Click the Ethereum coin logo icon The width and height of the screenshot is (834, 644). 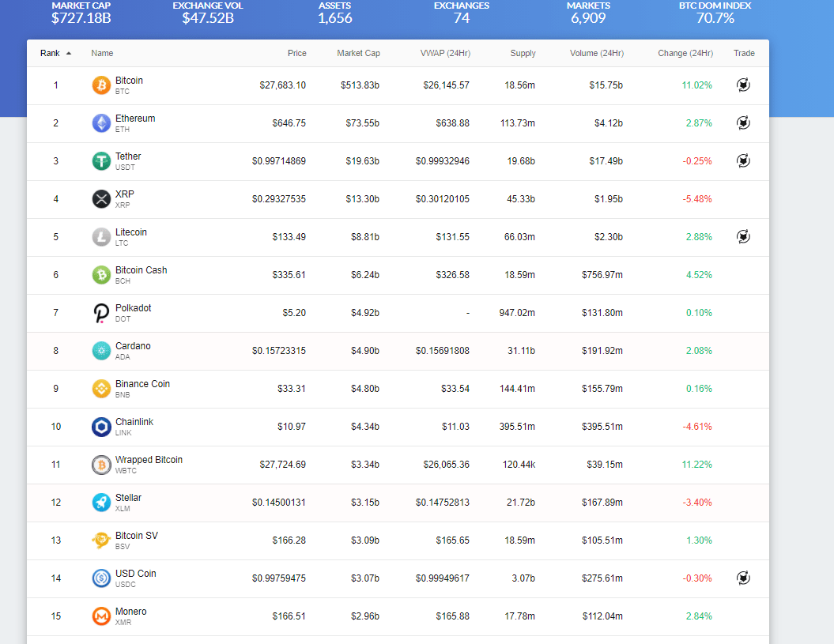[x=101, y=122]
